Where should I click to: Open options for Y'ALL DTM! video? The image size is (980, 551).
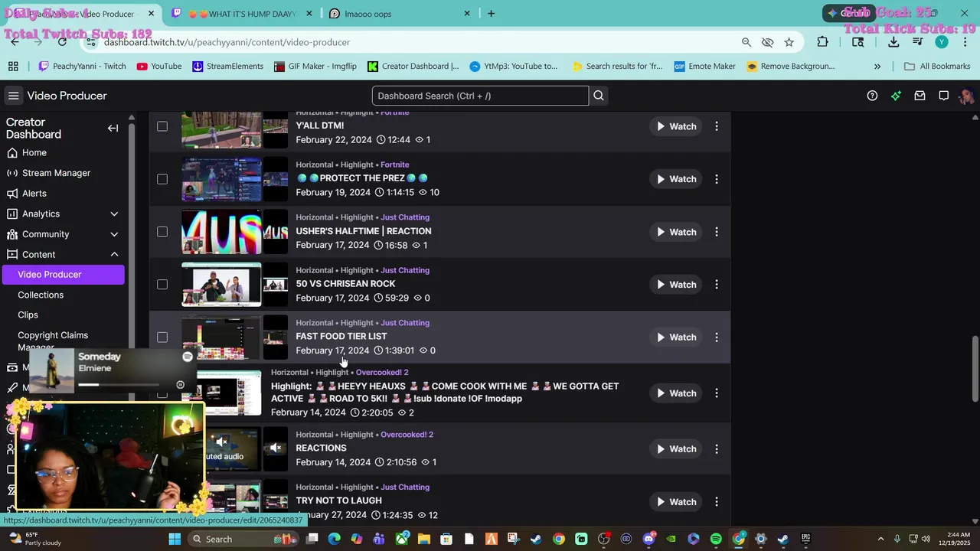pos(717,126)
